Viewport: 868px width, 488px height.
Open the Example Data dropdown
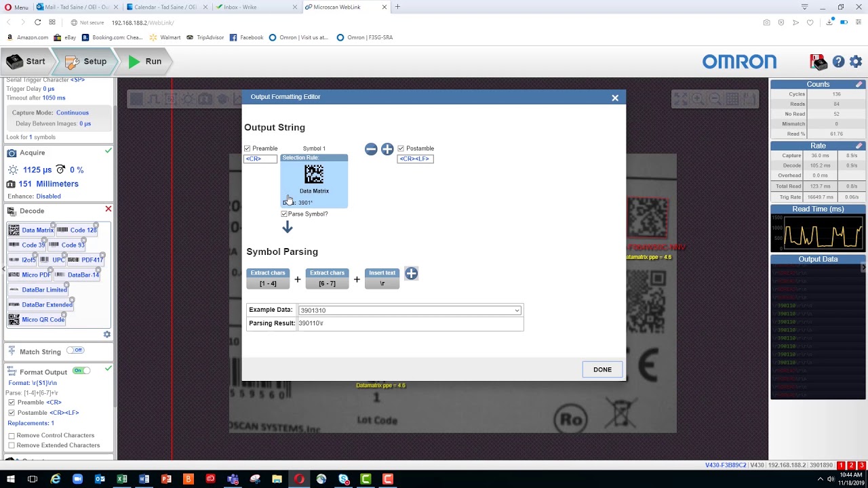[410, 310]
